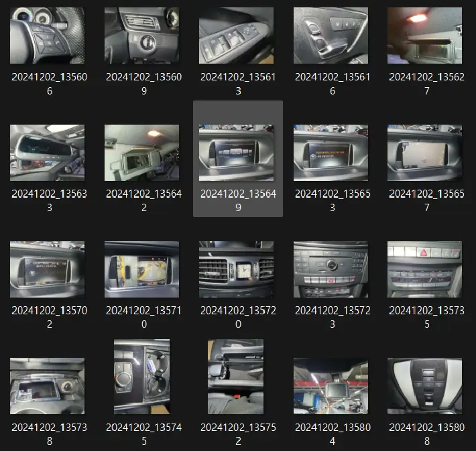Click file name 20241202_135738

coord(50,434)
